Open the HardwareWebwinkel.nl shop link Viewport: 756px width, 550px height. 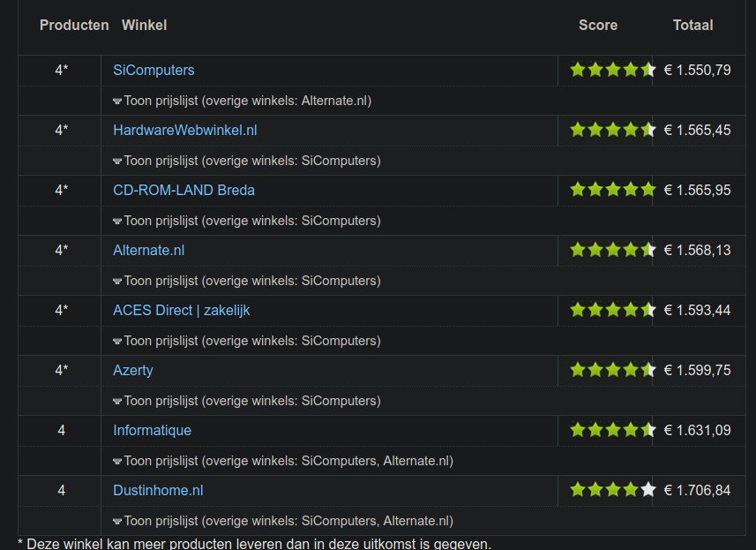pyautogui.click(x=185, y=131)
